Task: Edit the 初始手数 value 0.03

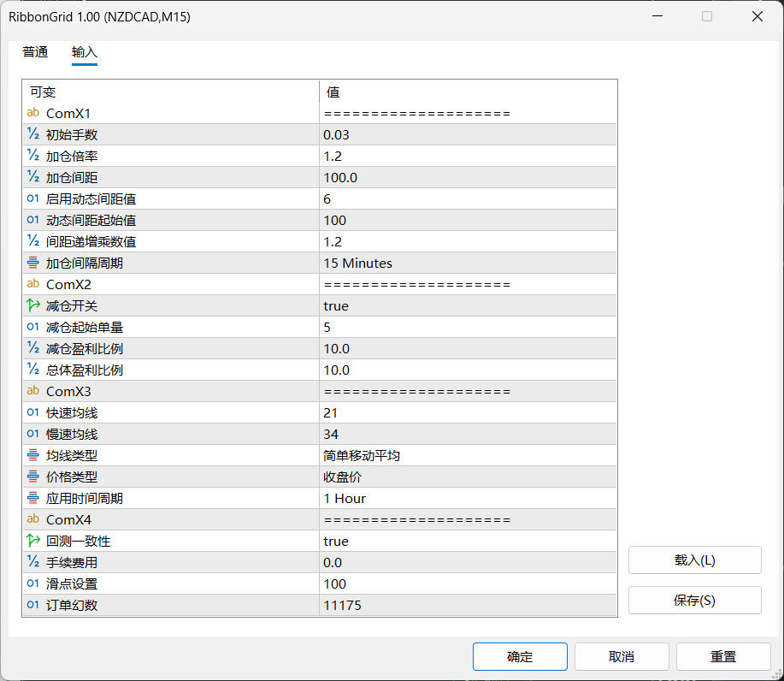Action: [468, 134]
